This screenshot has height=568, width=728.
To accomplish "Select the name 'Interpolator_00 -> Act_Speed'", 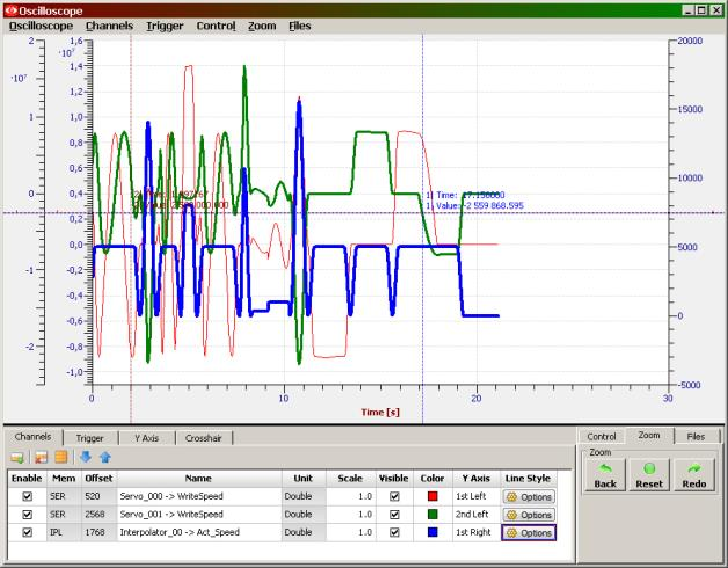I will click(x=180, y=532).
